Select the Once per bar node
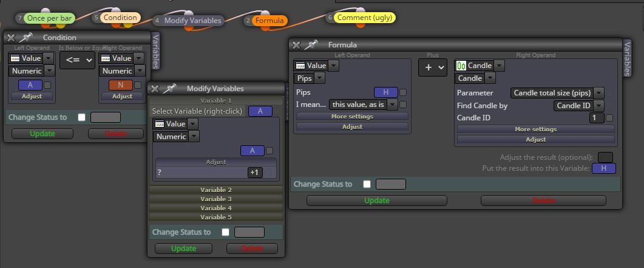644x268 pixels. pyautogui.click(x=49, y=18)
